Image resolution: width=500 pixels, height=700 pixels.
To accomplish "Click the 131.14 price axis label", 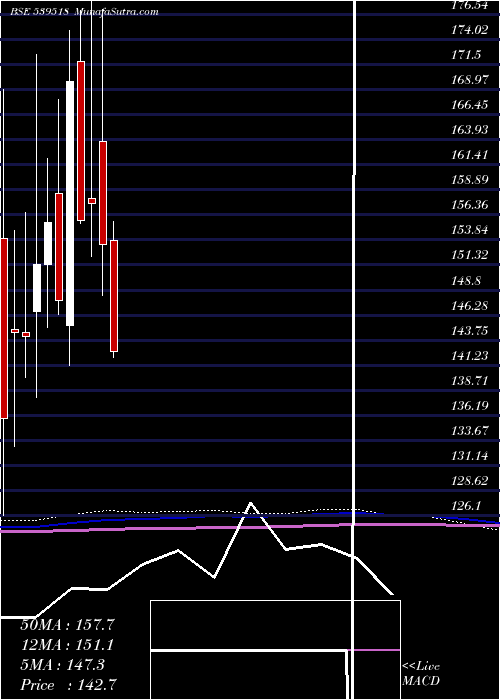I will click(470, 456).
